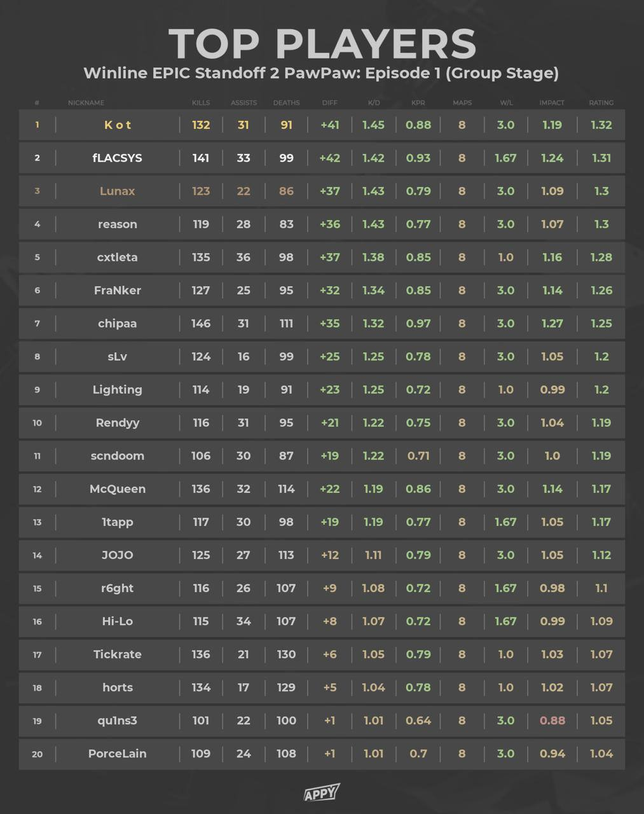Click the rating 1.32 in K o t's row
Viewport: 644px width, 814px height.
pos(601,125)
